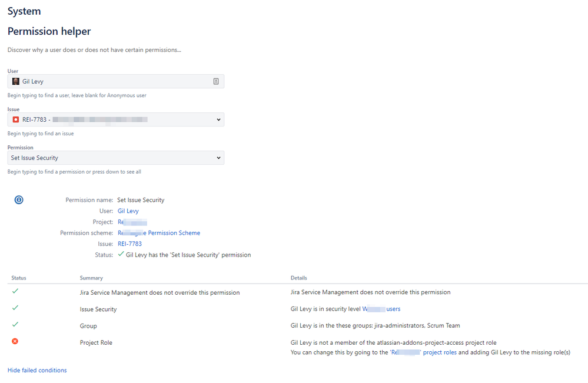Click the Status column header

(x=19, y=278)
